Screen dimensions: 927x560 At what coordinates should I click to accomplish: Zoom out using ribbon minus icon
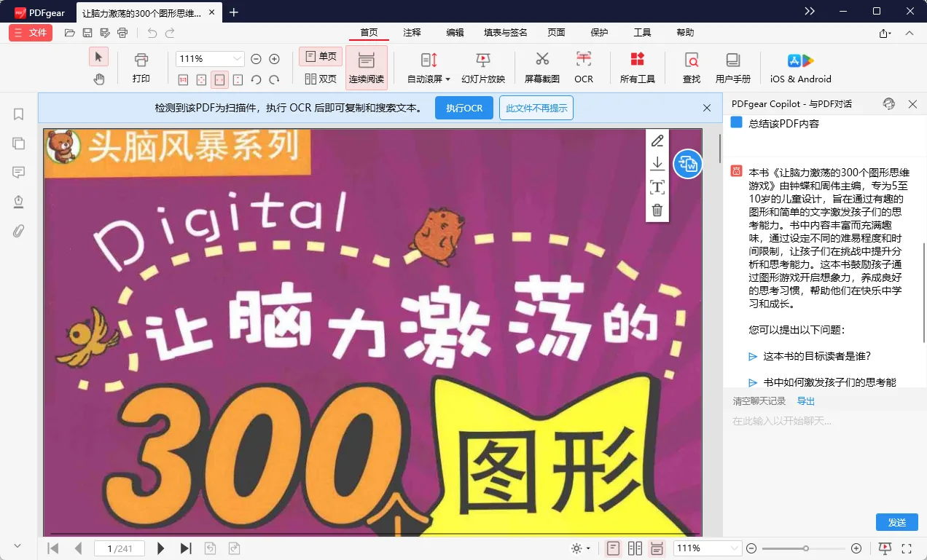[257, 59]
